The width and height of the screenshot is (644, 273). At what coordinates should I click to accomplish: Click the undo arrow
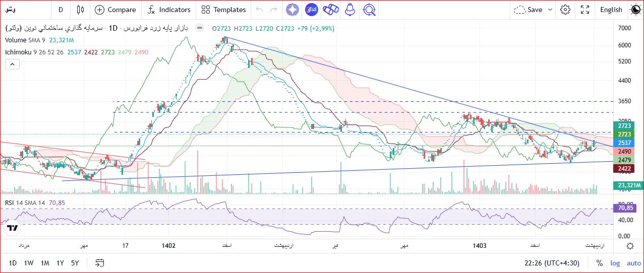click(260, 10)
